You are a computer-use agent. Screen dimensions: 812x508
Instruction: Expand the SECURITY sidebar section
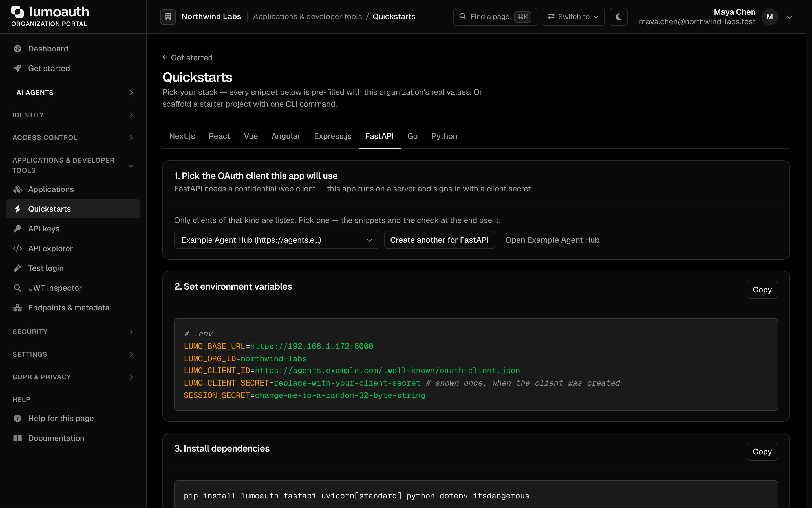click(x=73, y=332)
